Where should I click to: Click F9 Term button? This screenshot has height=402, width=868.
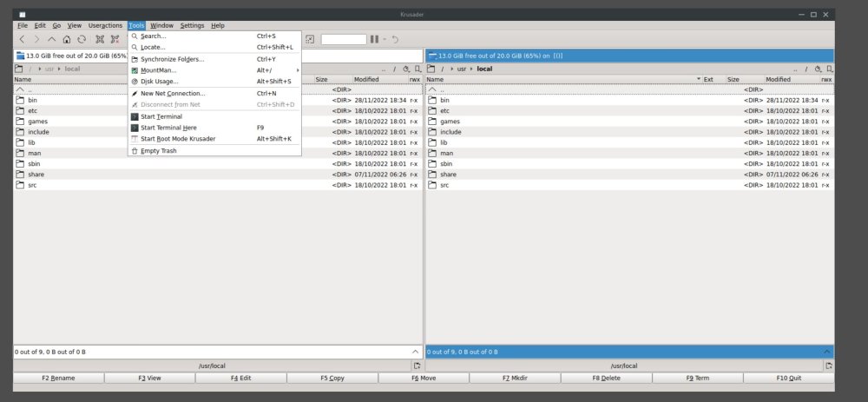[x=698, y=379]
